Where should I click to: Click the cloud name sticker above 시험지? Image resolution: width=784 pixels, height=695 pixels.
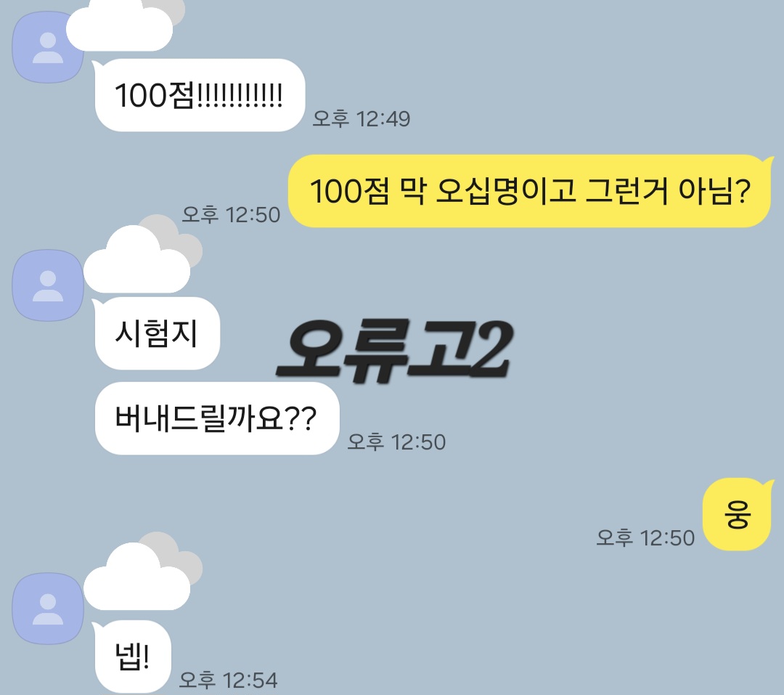pyautogui.click(x=137, y=260)
